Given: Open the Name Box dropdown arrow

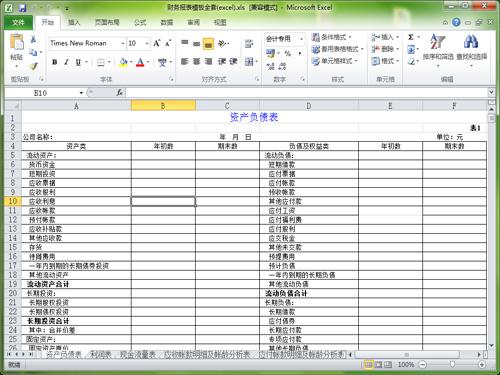Looking at the screenshot, I should tap(81, 93).
